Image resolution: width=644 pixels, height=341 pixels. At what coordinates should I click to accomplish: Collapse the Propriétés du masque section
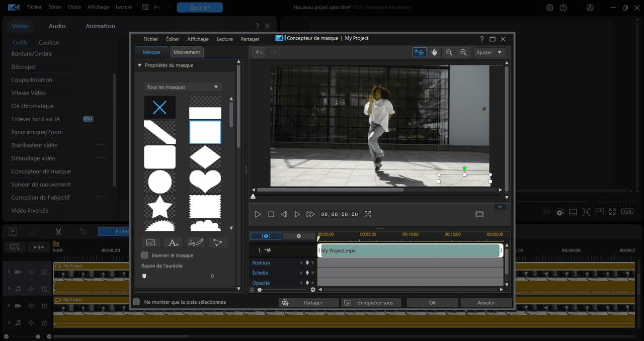pyautogui.click(x=139, y=65)
